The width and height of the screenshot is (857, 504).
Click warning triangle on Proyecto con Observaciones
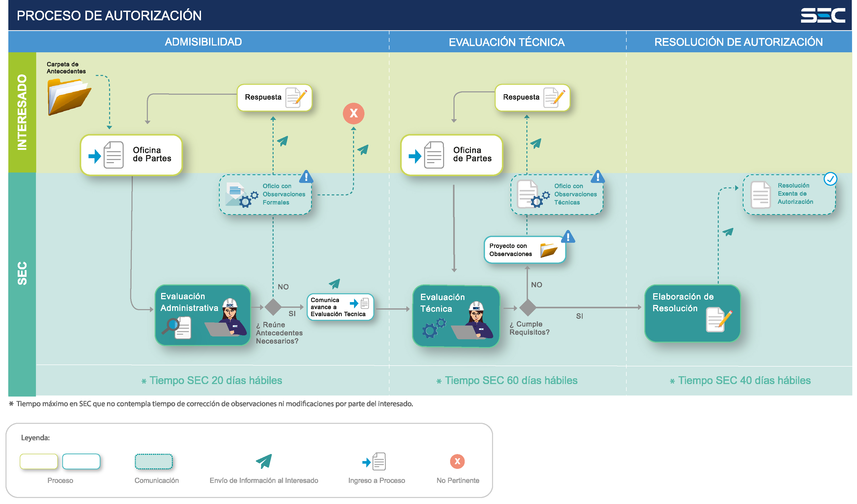point(568,237)
